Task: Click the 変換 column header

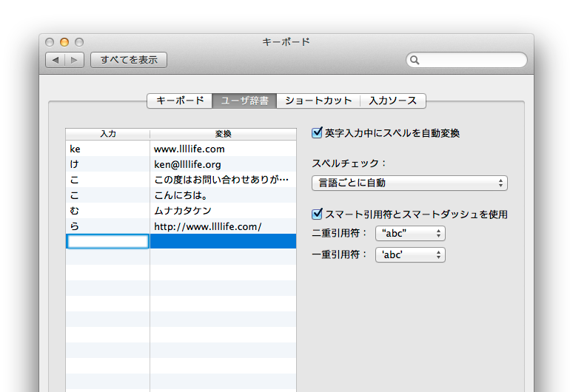Action: point(223,134)
